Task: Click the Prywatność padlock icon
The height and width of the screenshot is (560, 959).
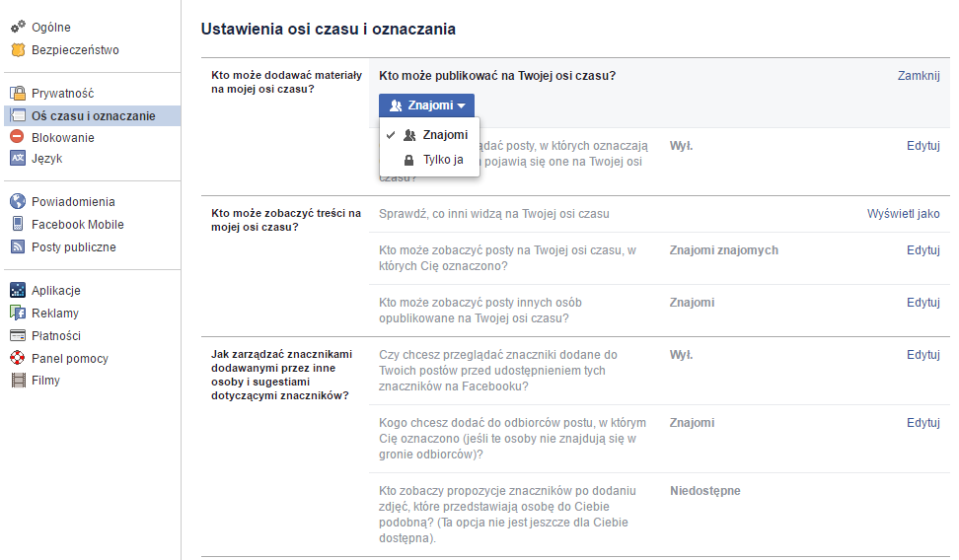Action: [x=18, y=94]
